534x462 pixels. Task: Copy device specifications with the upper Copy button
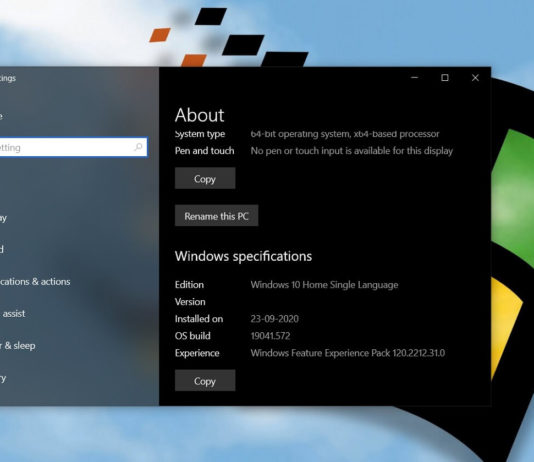tap(205, 178)
